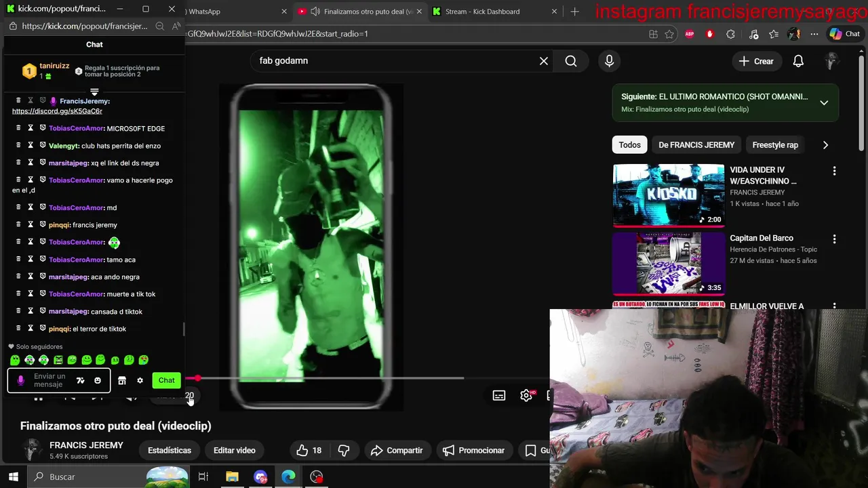Open browser extensions puzzle icon

730,34
